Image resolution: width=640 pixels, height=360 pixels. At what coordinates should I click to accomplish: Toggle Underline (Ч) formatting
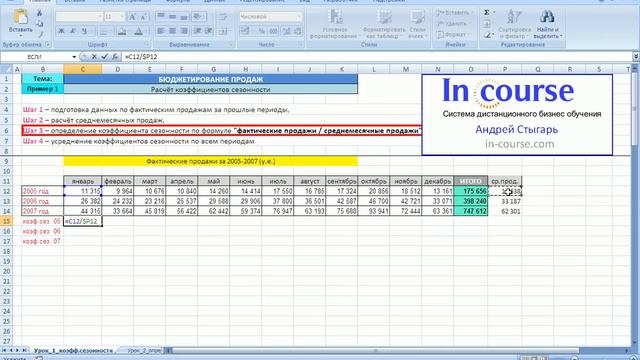[84, 31]
